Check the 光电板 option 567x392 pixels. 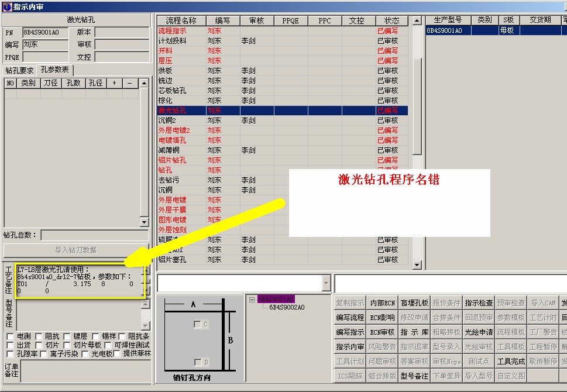pyautogui.click(x=85, y=353)
